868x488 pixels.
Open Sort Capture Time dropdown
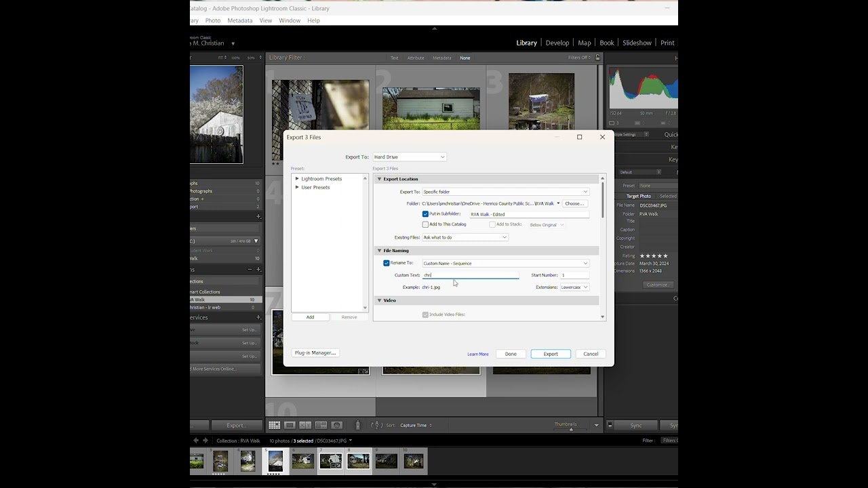pyautogui.click(x=416, y=426)
